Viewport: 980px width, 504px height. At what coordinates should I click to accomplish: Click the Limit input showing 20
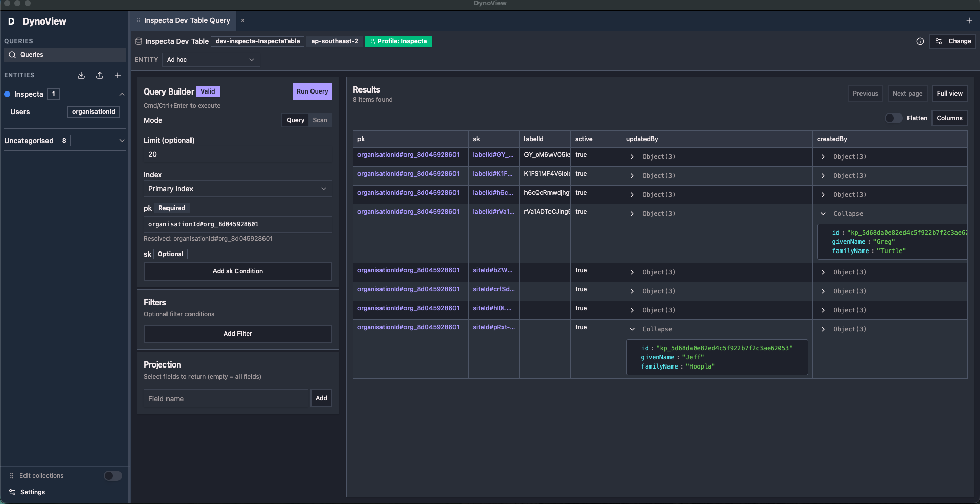(x=237, y=154)
